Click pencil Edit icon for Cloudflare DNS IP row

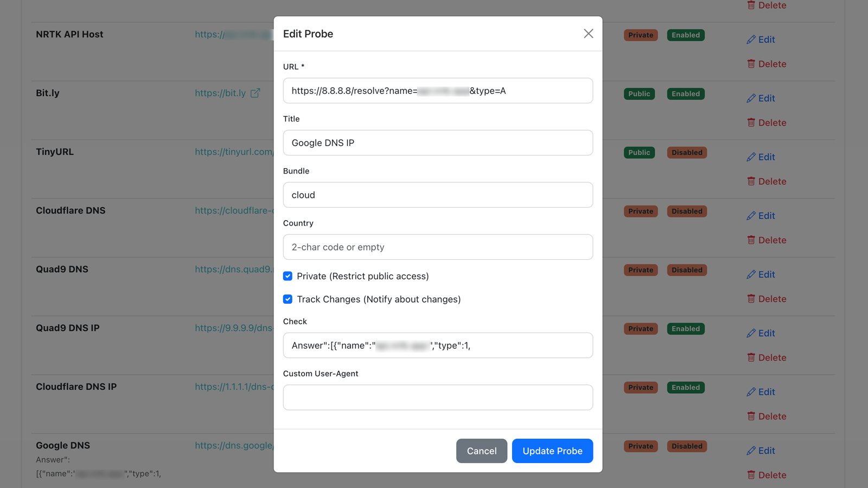coord(751,392)
